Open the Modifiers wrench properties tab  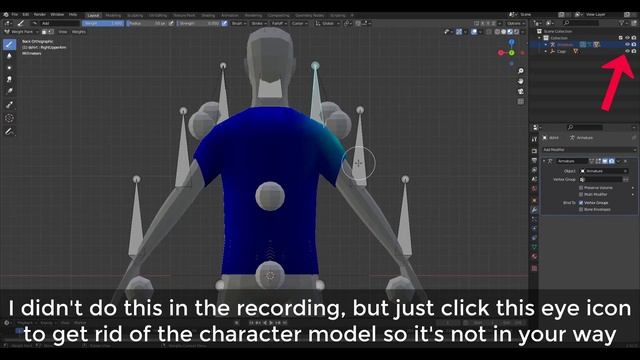pos(534,210)
